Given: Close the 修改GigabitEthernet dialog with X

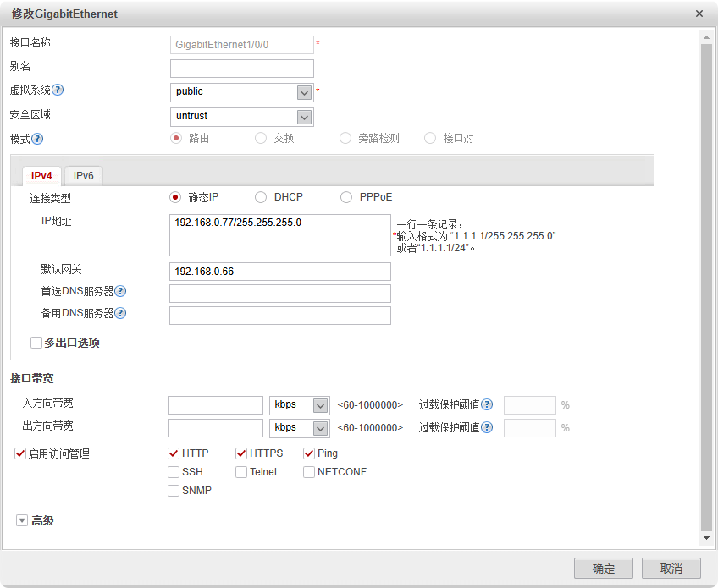Looking at the screenshot, I should tap(699, 14).
